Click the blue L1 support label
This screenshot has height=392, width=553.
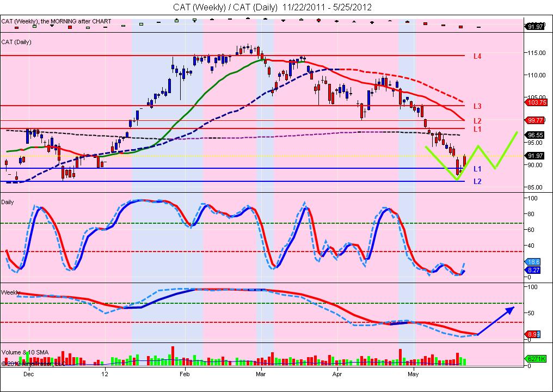[x=477, y=169]
